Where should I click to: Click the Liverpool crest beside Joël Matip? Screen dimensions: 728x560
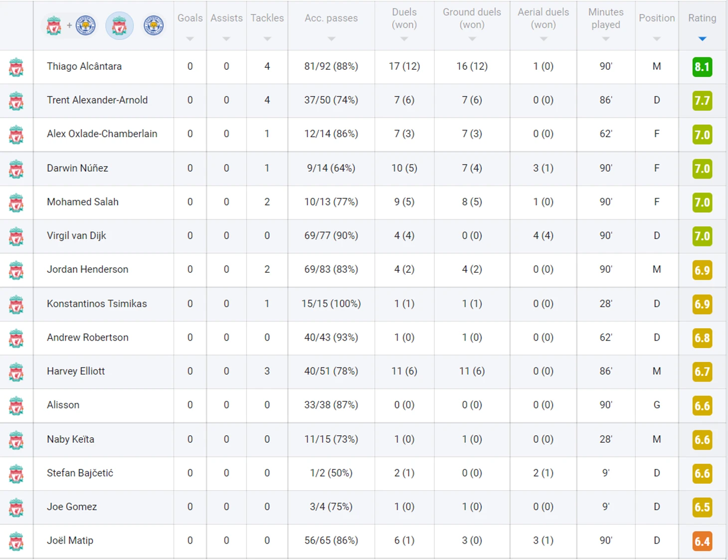[x=16, y=542]
